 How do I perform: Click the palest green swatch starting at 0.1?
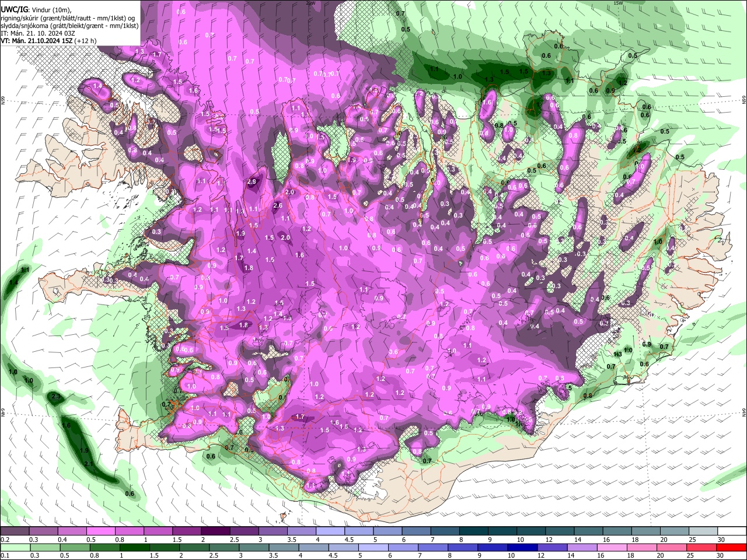15,547
